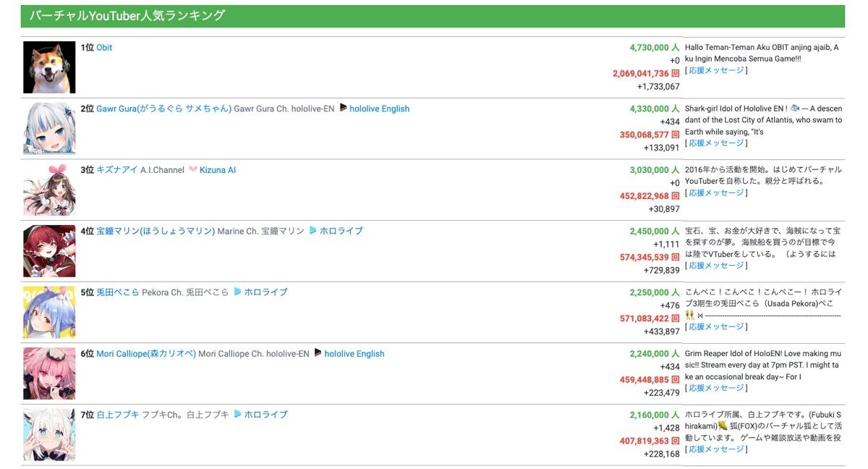Click the 4位 rank label
This screenshot has width=868, height=469.
pos(87,232)
